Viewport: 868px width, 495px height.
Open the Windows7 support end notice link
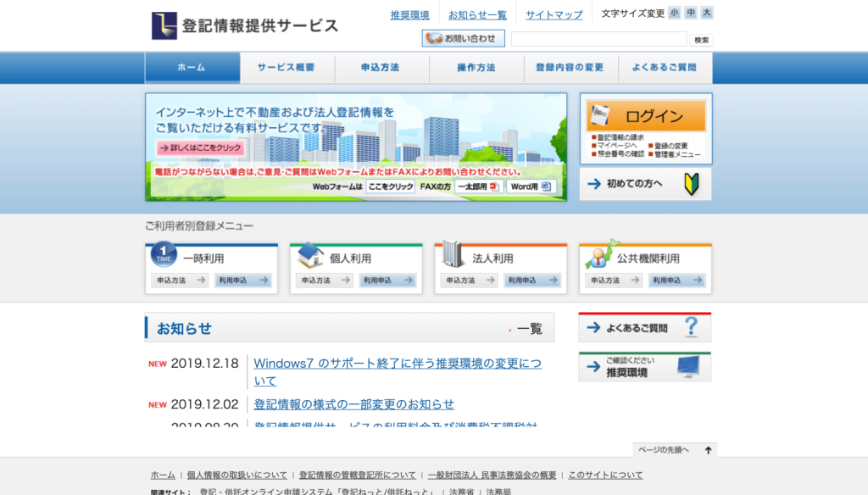(x=397, y=371)
